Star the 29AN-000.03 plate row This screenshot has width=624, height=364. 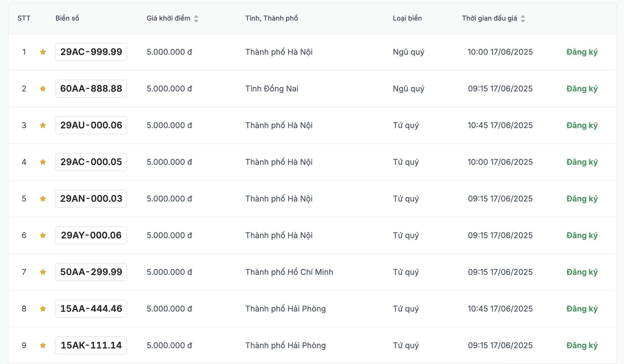point(43,199)
